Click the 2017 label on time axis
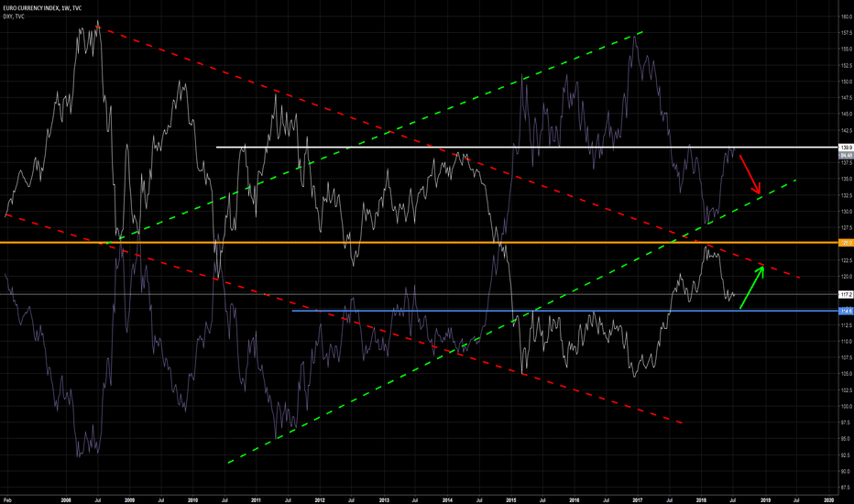854x504 pixels. coord(638,499)
